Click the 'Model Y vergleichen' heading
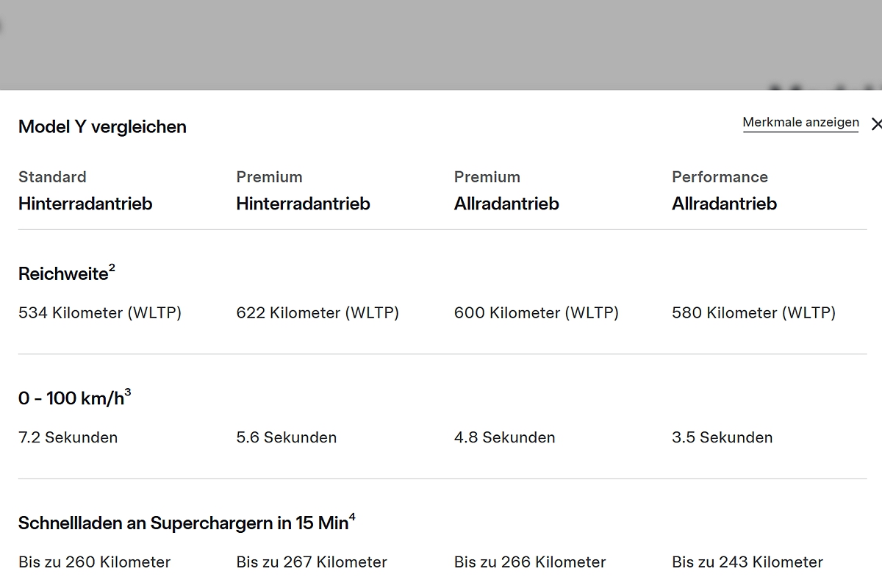The width and height of the screenshot is (882, 588). pyautogui.click(x=102, y=126)
